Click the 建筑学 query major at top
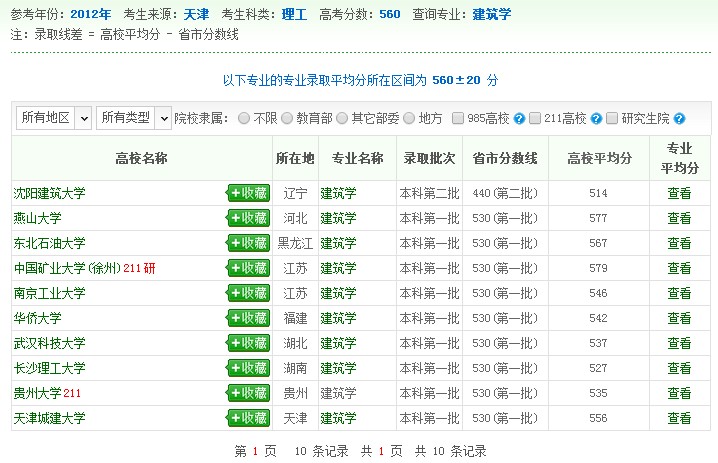This screenshot has height=463, width=718. pyautogui.click(x=492, y=14)
